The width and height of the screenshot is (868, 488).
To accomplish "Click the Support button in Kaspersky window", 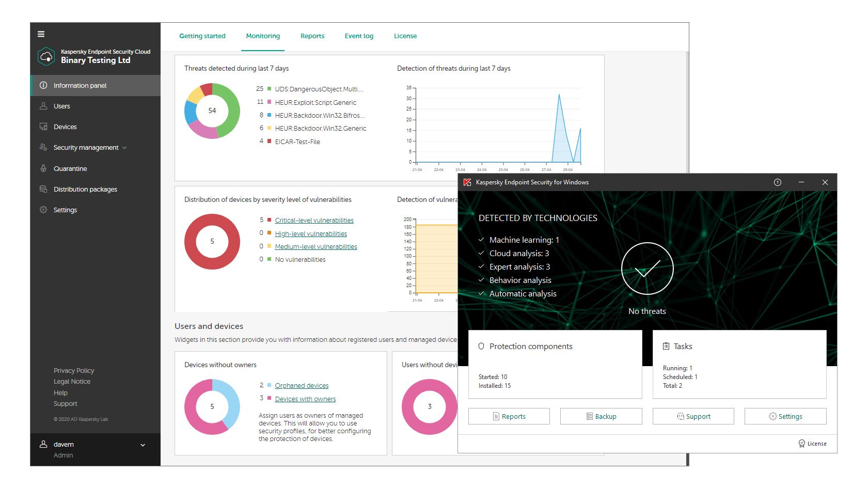I will click(x=693, y=416).
